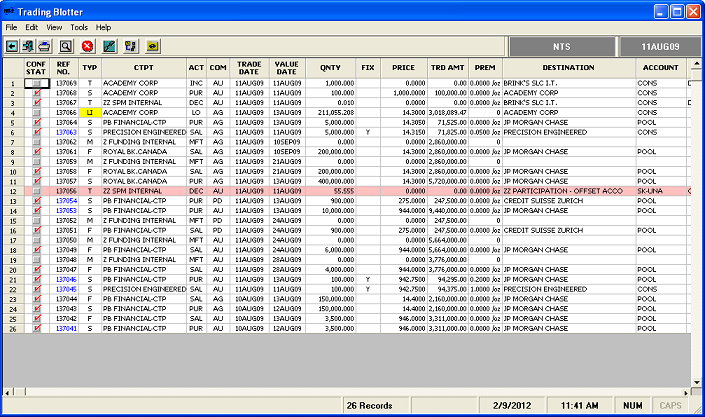The image size is (705, 417).
Task: Click the 11:41 AM status bar time
Action: coord(579,405)
